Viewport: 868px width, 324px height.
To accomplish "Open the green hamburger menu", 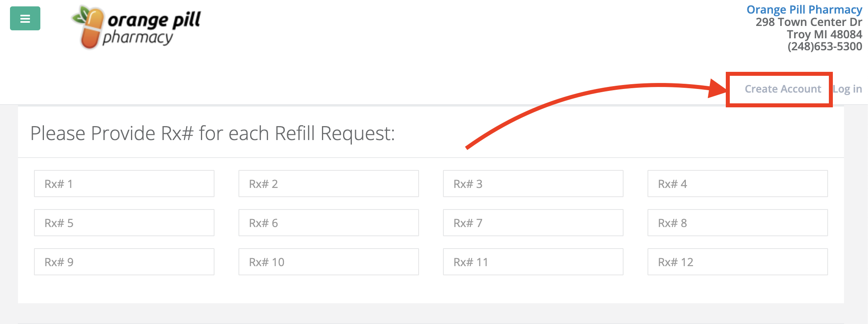I will point(25,18).
